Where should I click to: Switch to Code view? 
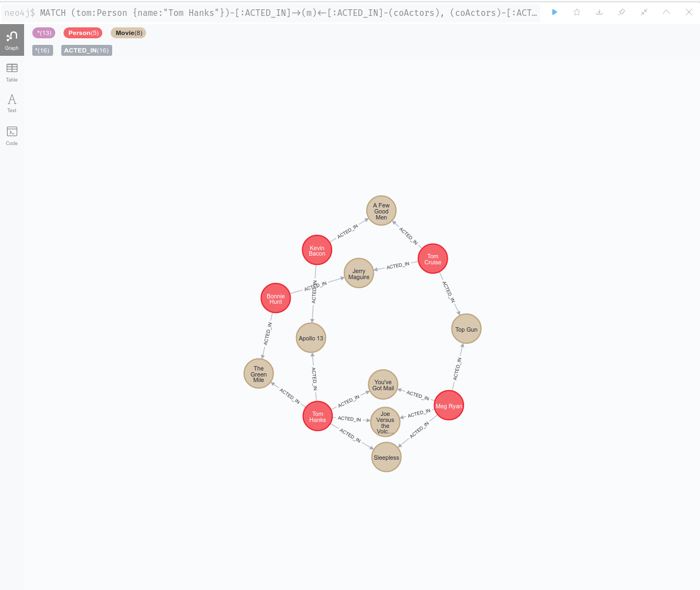12,136
